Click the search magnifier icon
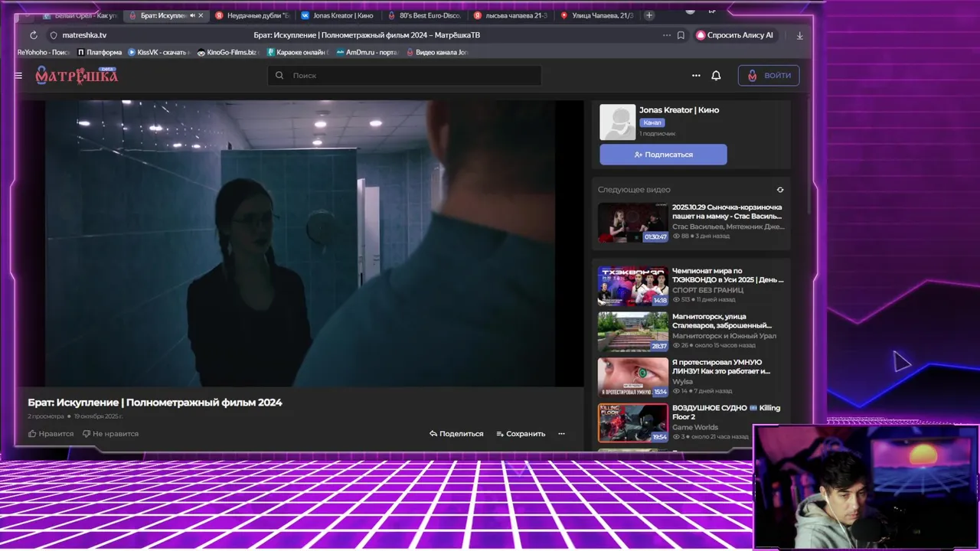 click(x=279, y=76)
